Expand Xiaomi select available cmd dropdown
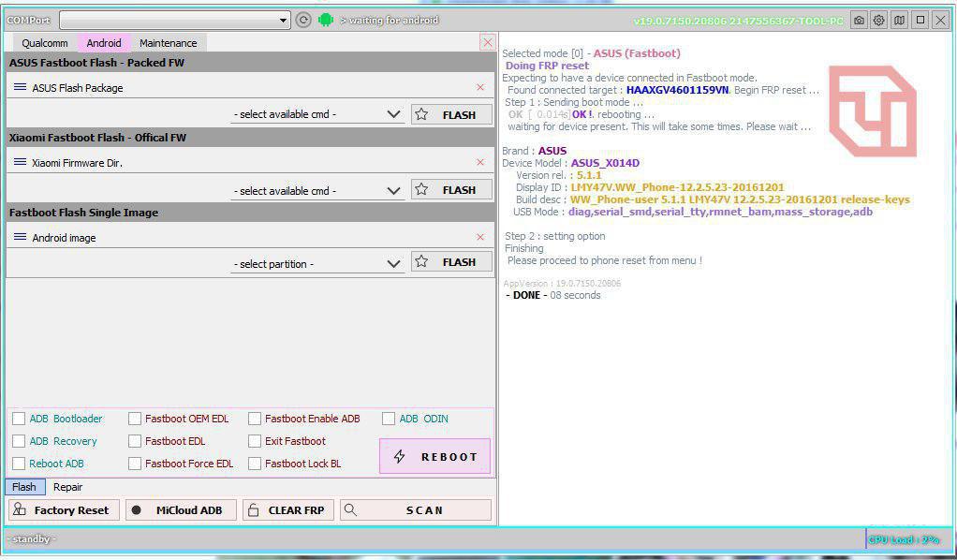The height and width of the screenshot is (560, 957). click(317, 190)
